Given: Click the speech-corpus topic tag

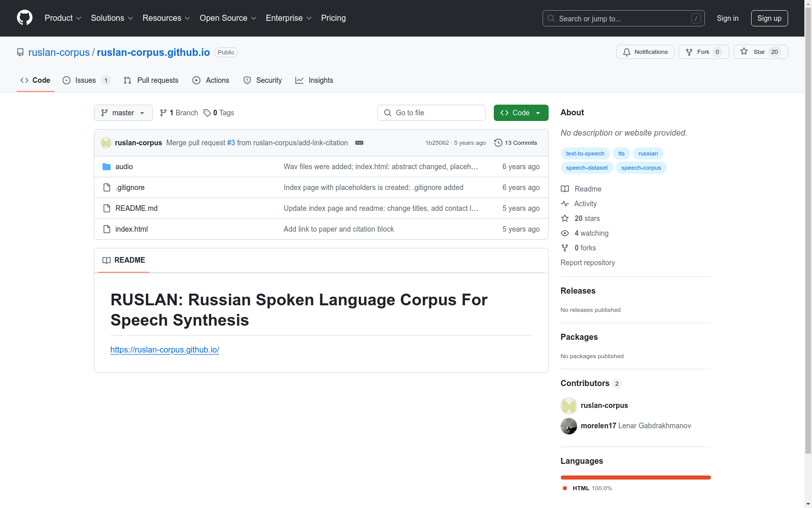Looking at the screenshot, I should (641, 168).
